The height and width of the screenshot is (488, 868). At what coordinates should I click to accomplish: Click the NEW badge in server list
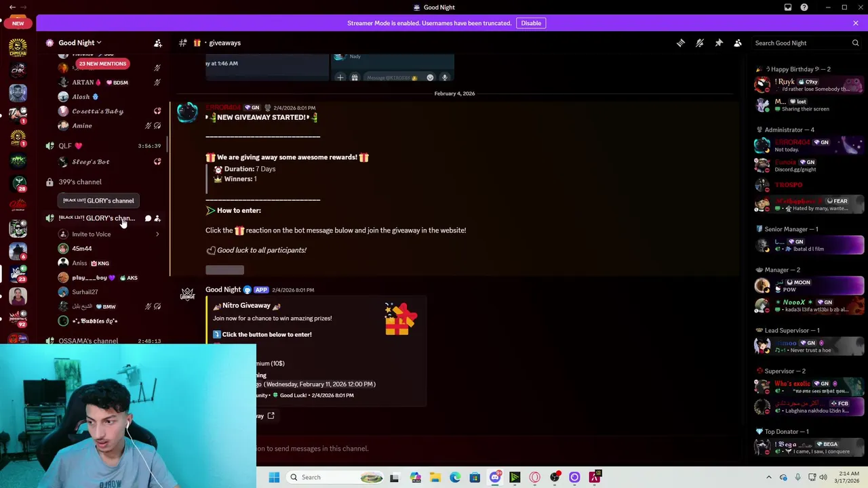pos(18,23)
